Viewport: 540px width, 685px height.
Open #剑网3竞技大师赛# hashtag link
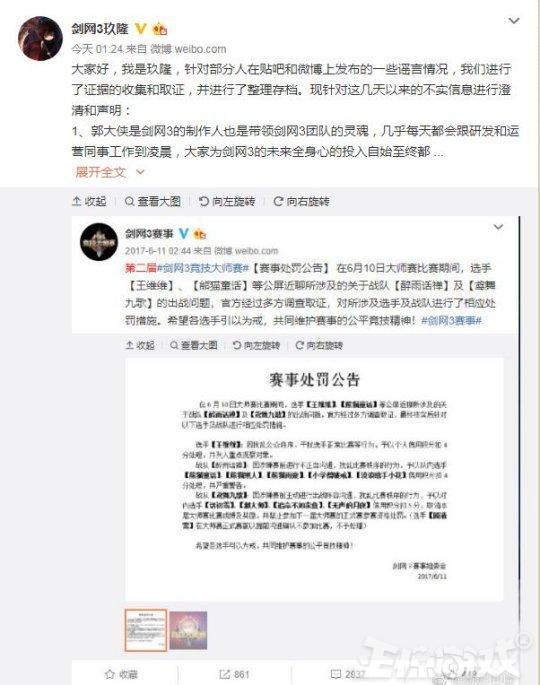(x=203, y=268)
